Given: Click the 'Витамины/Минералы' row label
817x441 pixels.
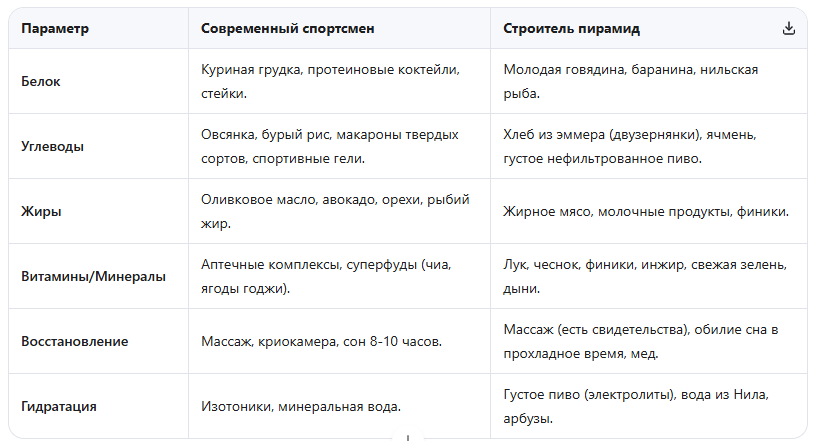Looking at the screenshot, I should coord(93,276).
